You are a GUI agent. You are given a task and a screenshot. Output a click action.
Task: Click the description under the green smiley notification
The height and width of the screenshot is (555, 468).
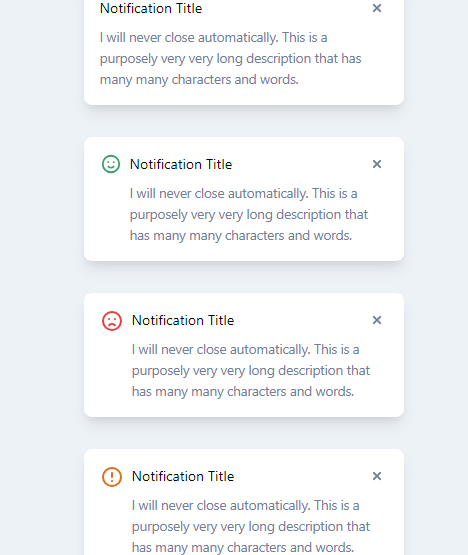click(x=249, y=215)
